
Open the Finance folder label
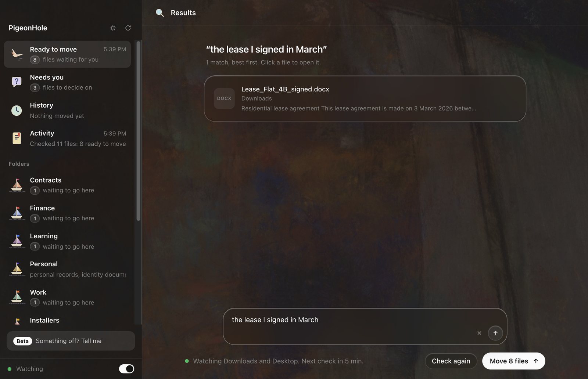[42, 208]
